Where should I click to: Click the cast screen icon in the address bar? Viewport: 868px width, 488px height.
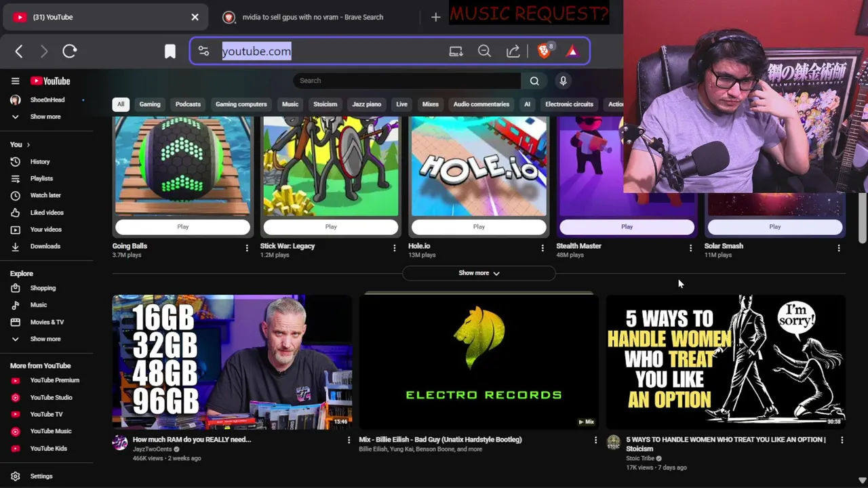456,51
